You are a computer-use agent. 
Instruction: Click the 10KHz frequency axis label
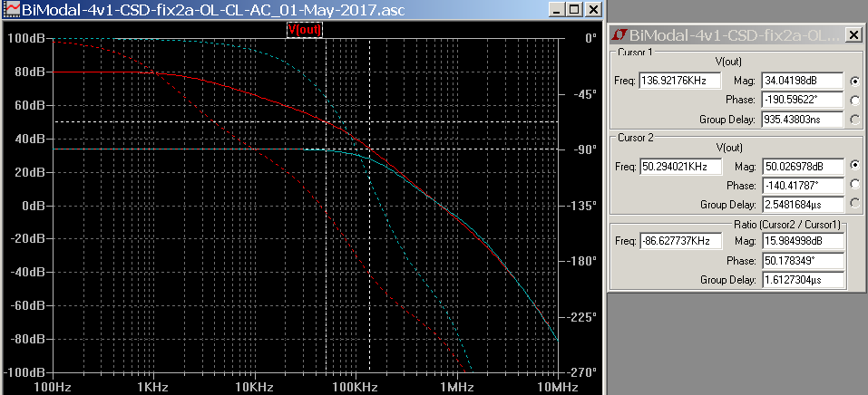(x=254, y=387)
